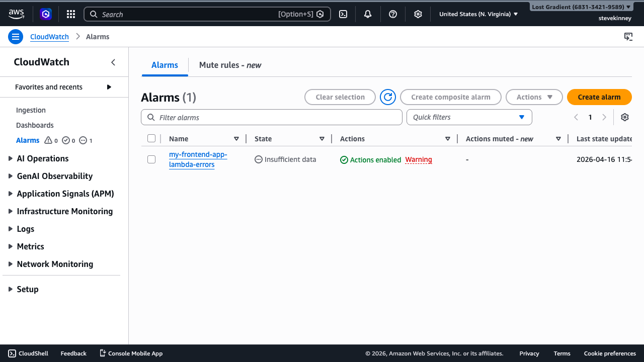Focus the Filter alarms search field

click(x=272, y=117)
